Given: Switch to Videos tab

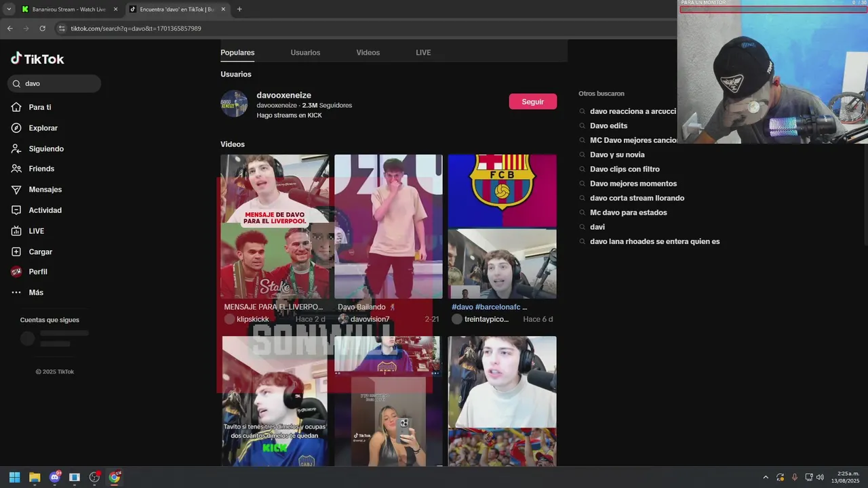Looking at the screenshot, I should tap(368, 53).
